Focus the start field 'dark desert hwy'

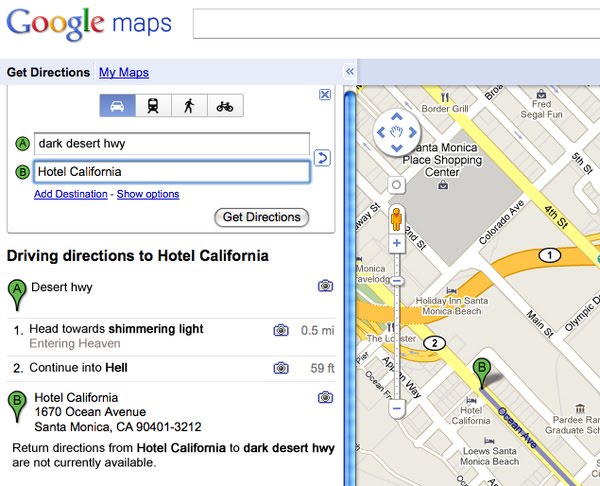[x=172, y=144]
